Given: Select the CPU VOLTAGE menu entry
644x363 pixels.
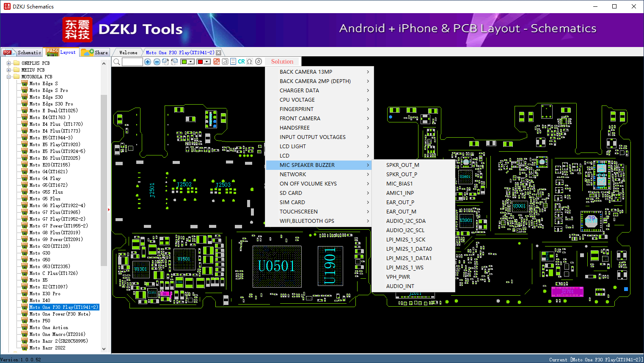Looking at the screenshot, I should pyautogui.click(x=319, y=100).
